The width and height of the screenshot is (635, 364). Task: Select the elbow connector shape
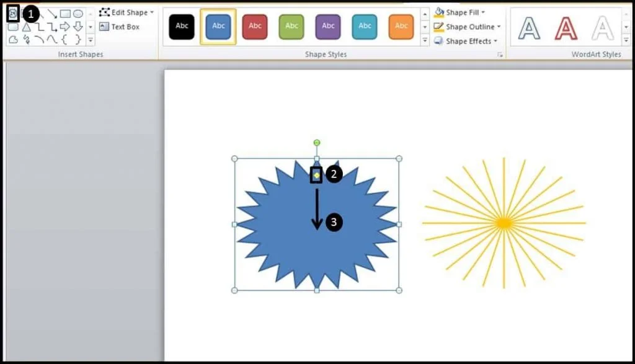pyautogui.click(x=39, y=27)
